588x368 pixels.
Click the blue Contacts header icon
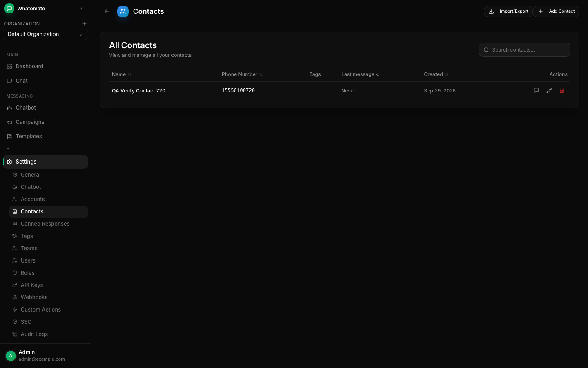point(123,11)
